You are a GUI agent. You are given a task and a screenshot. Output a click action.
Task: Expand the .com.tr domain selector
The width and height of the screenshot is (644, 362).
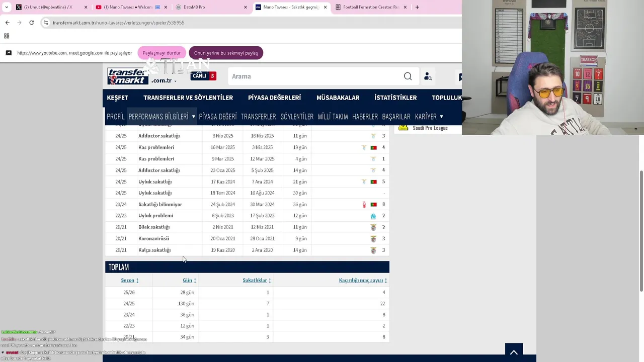165,80
